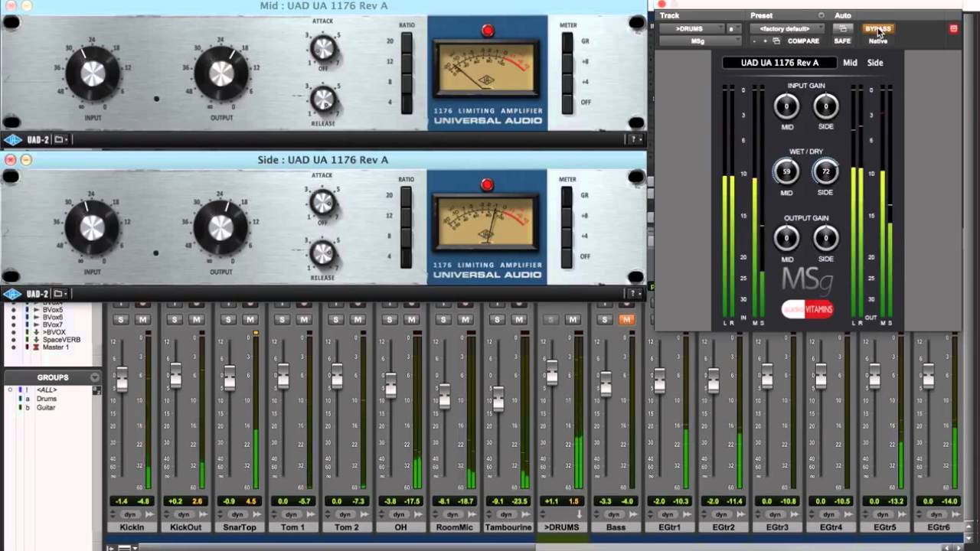Viewport: 980px width, 551px height.
Task: Open the >DRUMS track selector dropdown
Action: [691, 29]
